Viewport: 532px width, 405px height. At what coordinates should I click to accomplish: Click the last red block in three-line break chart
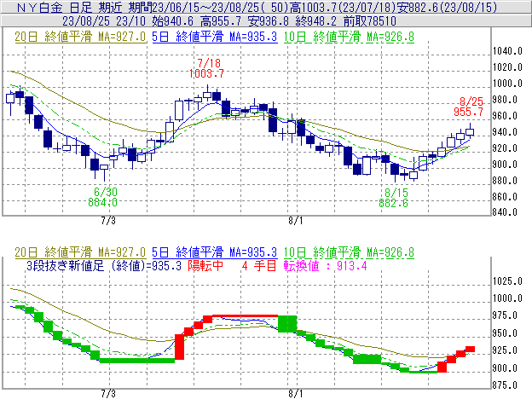470,349
